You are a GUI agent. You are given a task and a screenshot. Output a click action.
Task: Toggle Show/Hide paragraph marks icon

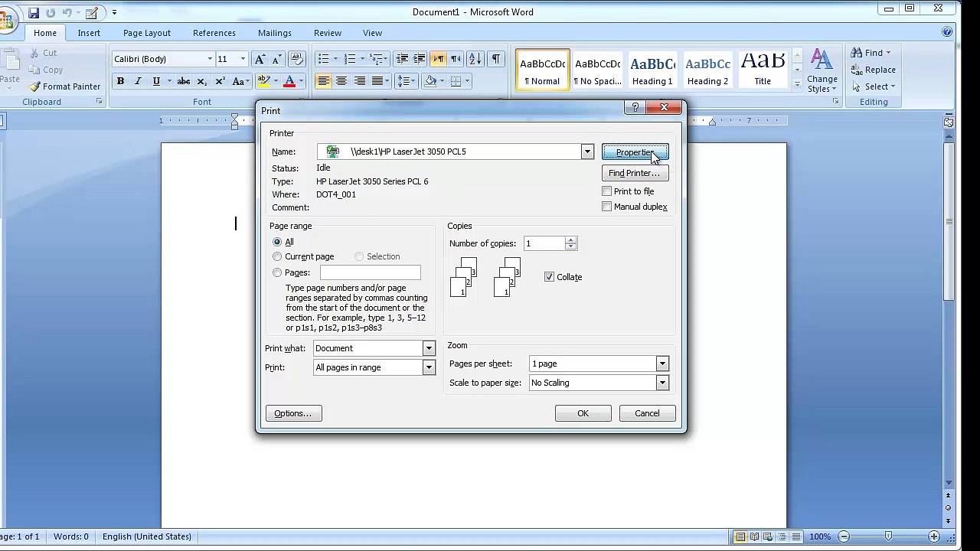[496, 59]
